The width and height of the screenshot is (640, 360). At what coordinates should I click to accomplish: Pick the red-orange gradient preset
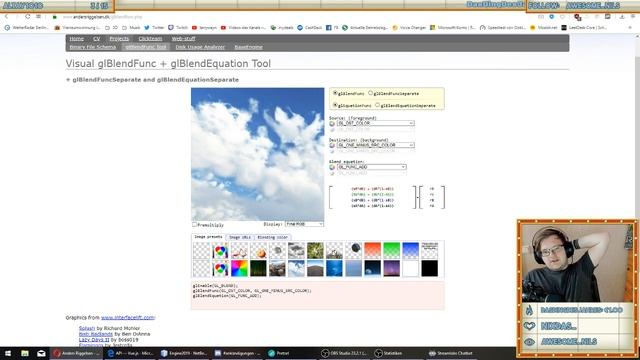pyautogui.click(x=373, y=251)
